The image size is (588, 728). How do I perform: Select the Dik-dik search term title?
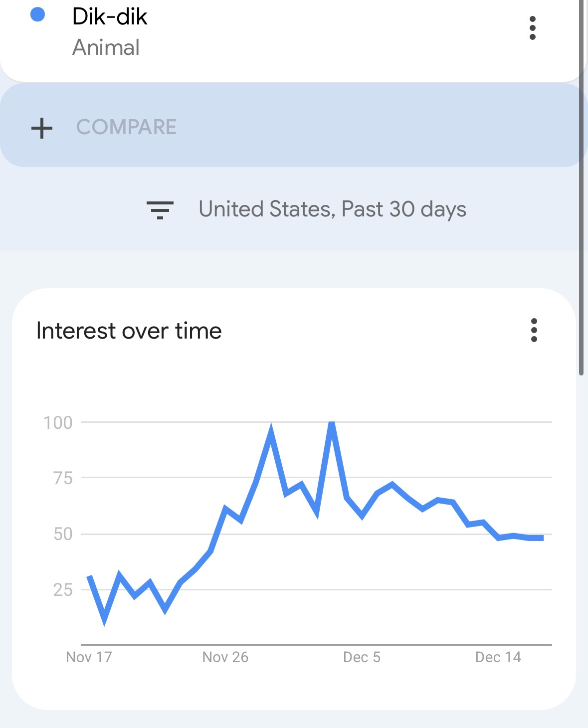point(110,16)
